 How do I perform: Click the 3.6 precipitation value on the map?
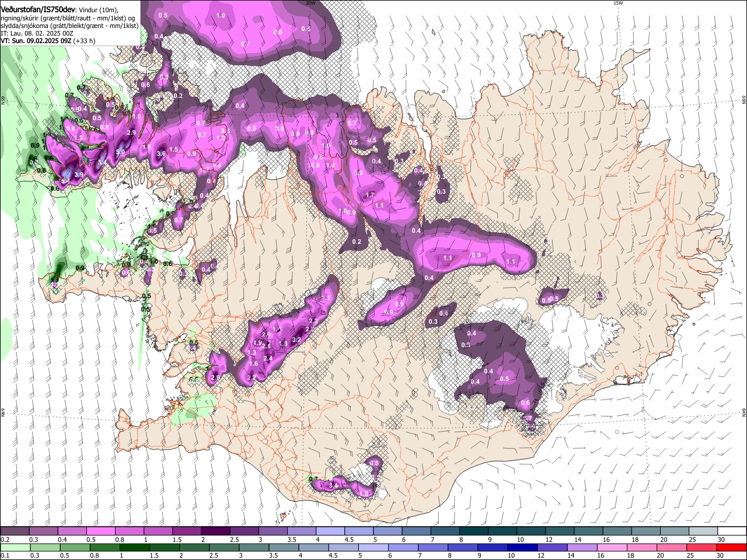[x=162, y=153]
